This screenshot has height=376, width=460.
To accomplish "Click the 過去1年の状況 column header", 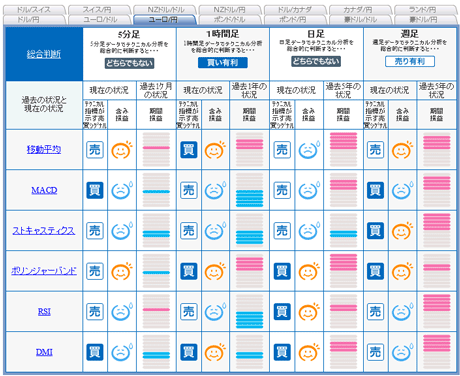I will (249, 90).
